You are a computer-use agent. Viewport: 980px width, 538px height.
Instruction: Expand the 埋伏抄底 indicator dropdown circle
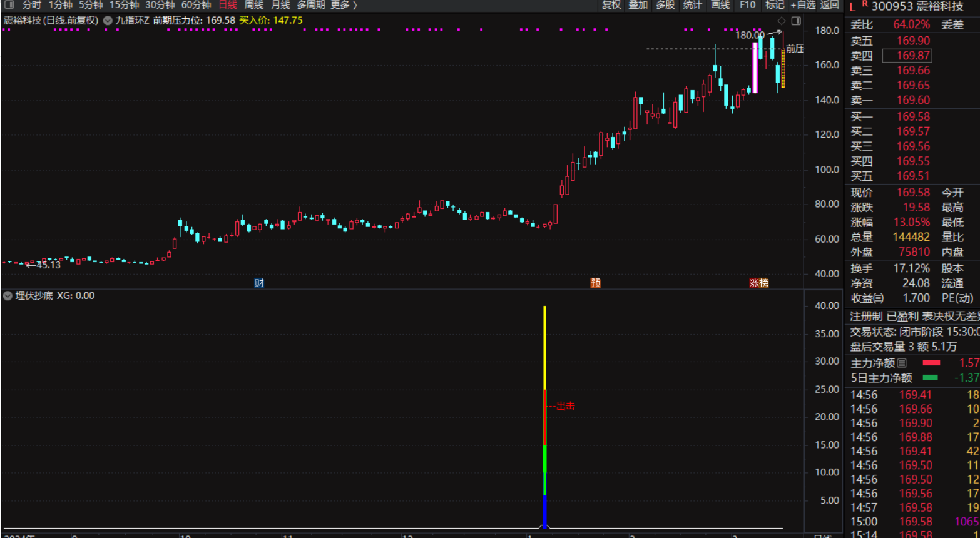tap(8, 296)
